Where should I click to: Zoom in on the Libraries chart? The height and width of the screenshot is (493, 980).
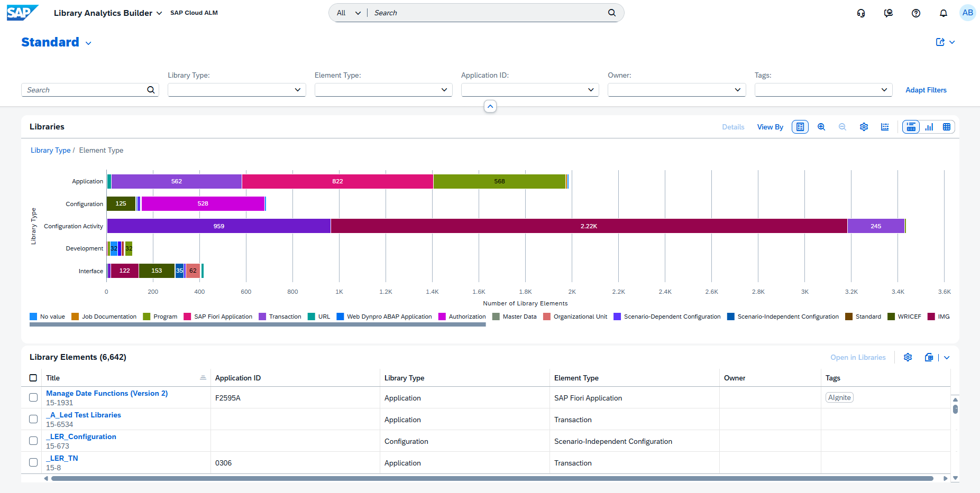pos(821,127)
